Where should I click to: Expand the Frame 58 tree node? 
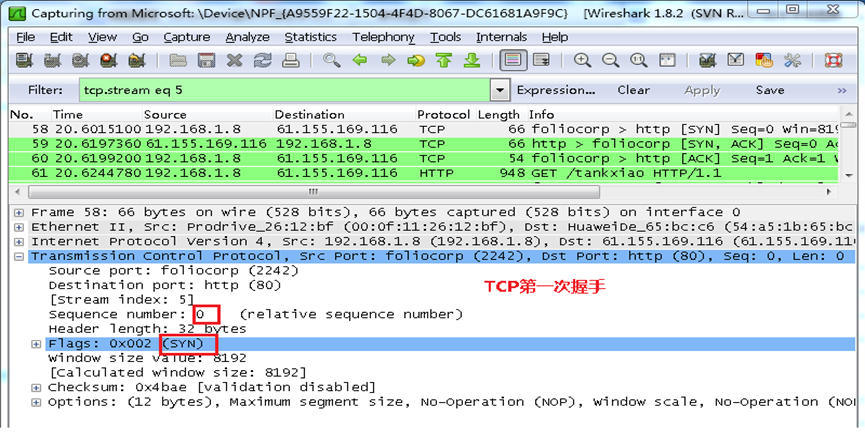tap(19, 213)
